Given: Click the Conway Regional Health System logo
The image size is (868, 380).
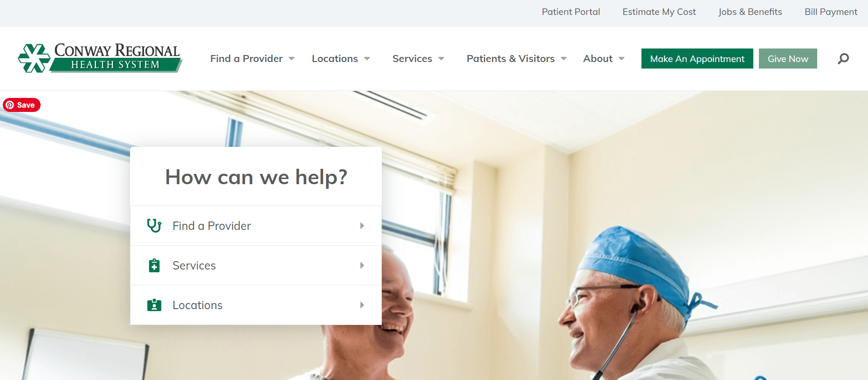Looking at the screenshot, I should (100, 58).
